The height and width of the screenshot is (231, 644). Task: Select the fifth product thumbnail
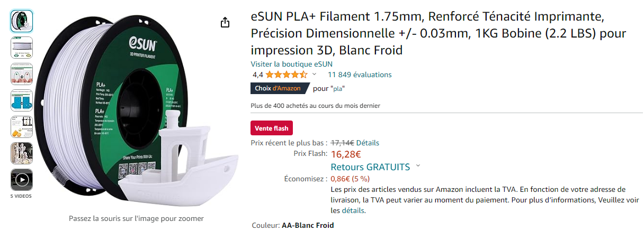22,126
